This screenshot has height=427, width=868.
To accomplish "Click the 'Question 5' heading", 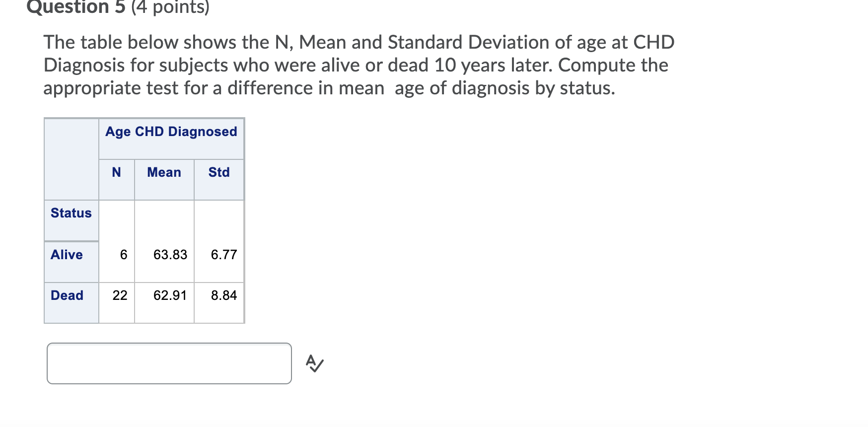I will click(x=76, y=7).
